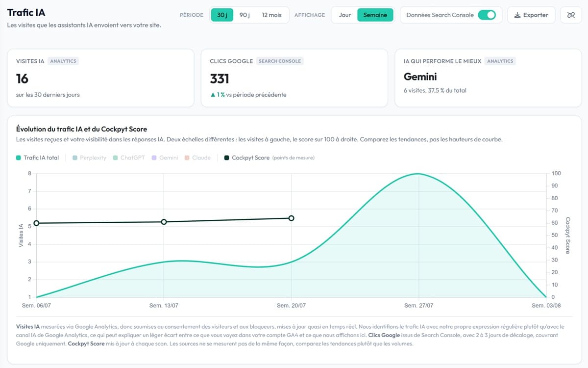The height and width of the screenshot is (368, 588).
Task: Click the Cockpyt Score point at Sem. 06/07
Action: pos(36,223)
